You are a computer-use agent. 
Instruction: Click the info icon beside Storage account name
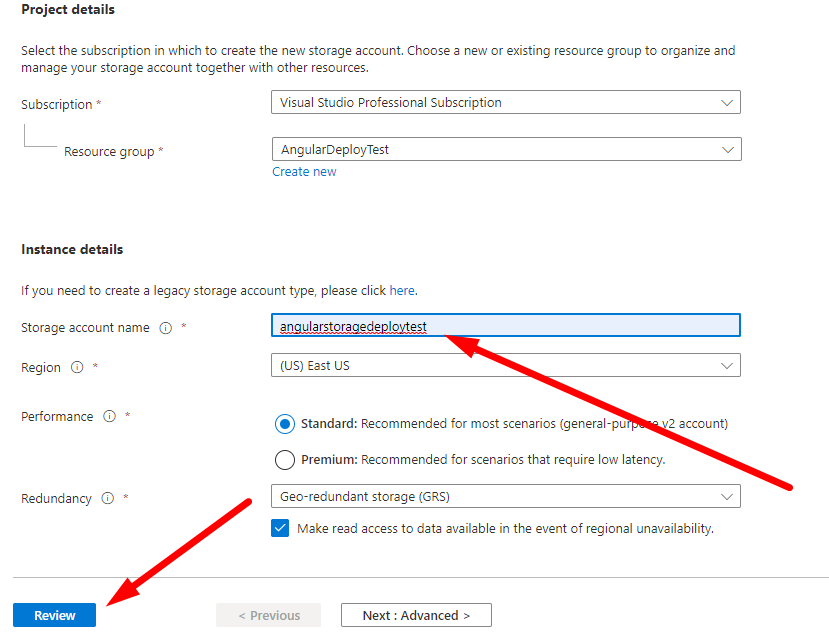pyautogui.click(x=166, y=328)
